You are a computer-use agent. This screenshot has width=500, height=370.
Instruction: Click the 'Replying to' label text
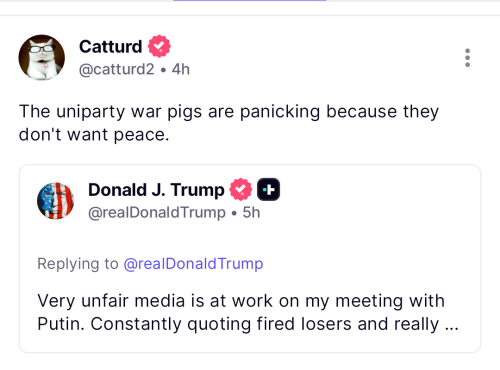click(x=78, y=264)
